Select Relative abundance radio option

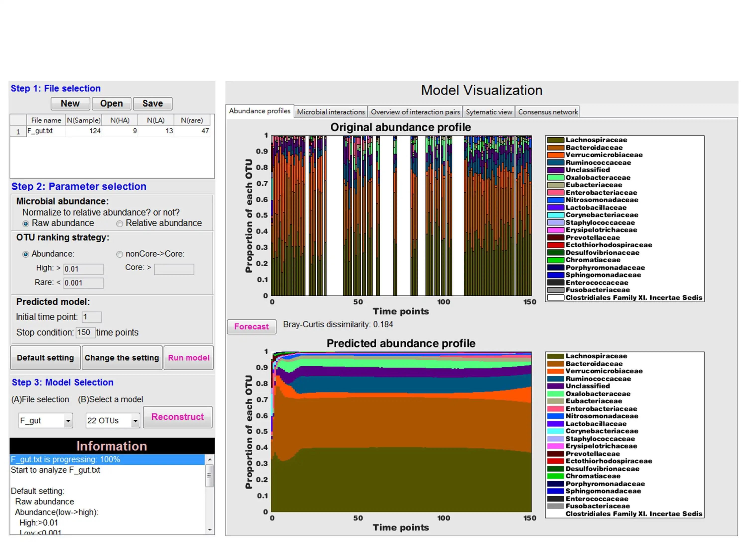click(x=120, y=224)
